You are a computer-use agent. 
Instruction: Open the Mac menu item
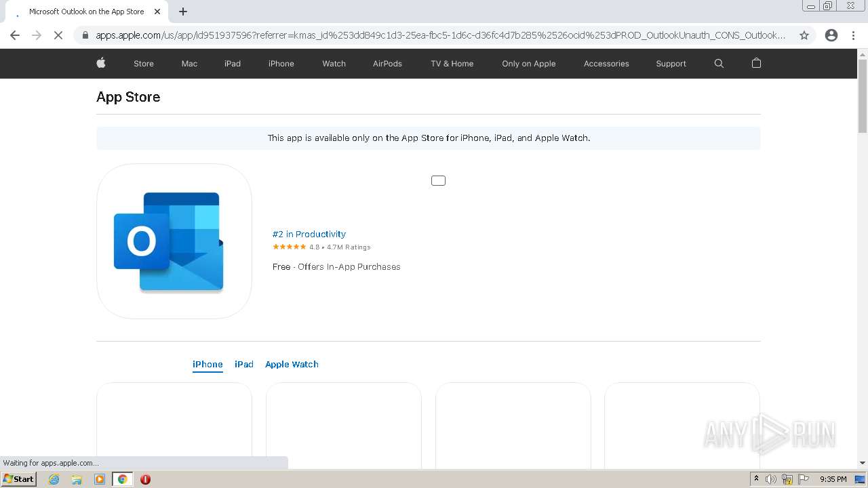[x=189, y=64]
